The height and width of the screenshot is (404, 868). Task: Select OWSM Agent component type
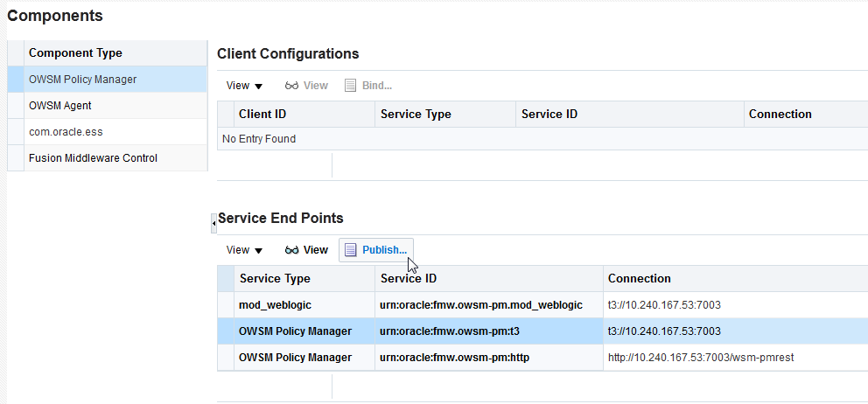pyautogui.click(x=59, y=106)
